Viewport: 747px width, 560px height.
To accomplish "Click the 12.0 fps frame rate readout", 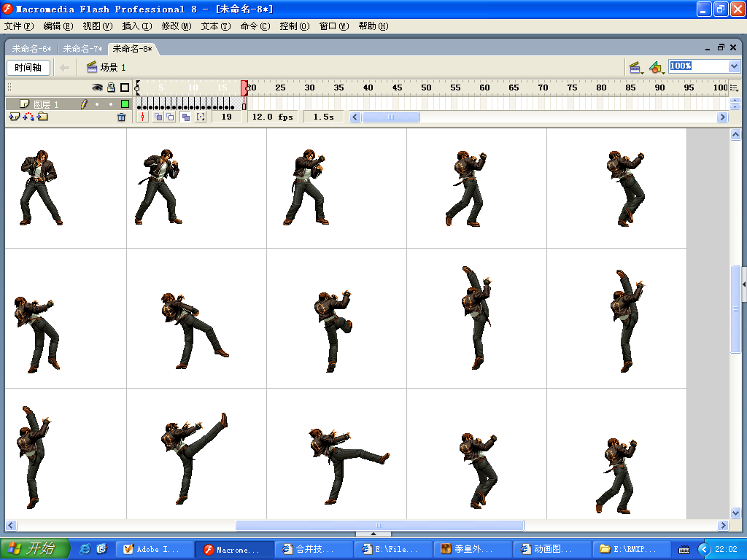I will 273,117.
